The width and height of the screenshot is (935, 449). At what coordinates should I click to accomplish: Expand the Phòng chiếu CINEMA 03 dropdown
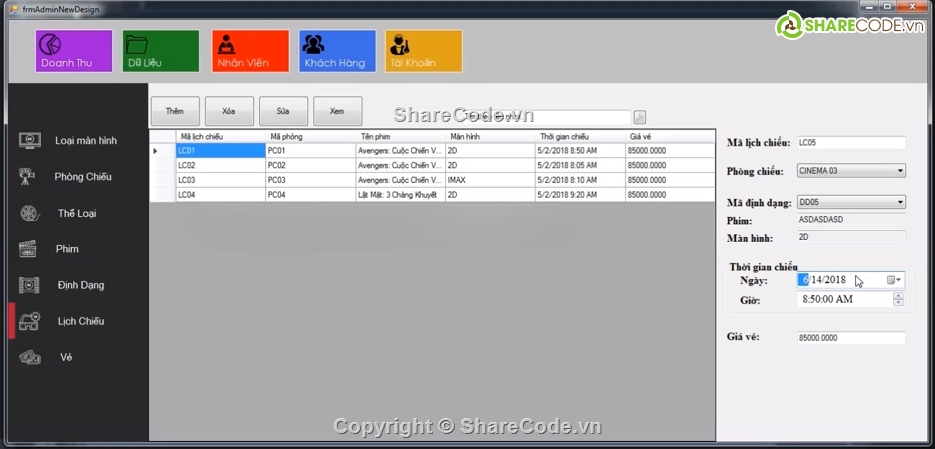(x=900, y=171)
